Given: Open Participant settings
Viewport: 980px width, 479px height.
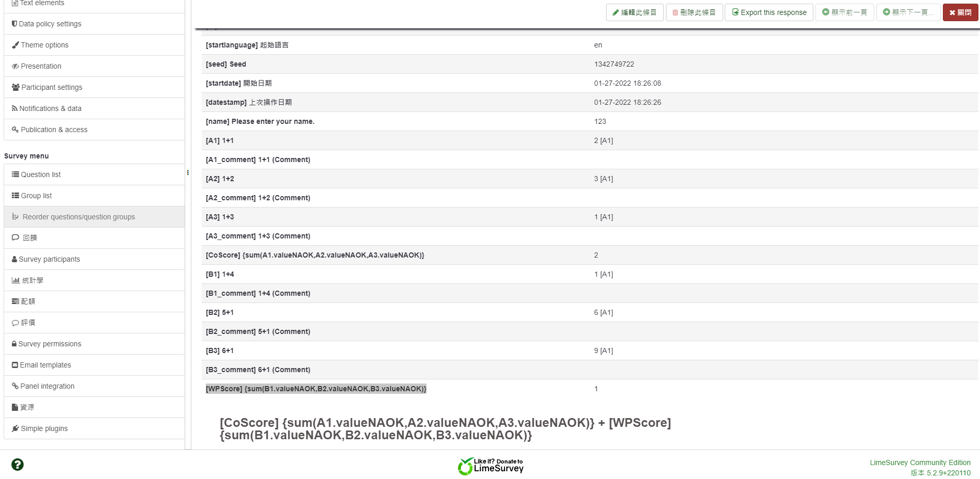Looking at the screenshot, I should [94, 87].
